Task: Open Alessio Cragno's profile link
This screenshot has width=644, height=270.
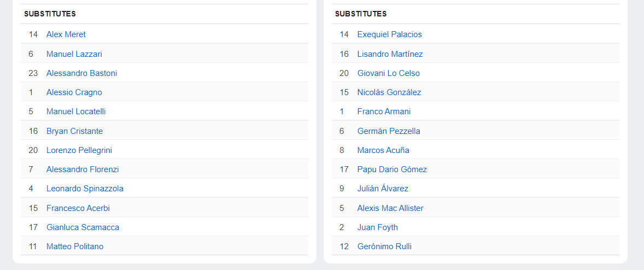Action: [74, 92]
